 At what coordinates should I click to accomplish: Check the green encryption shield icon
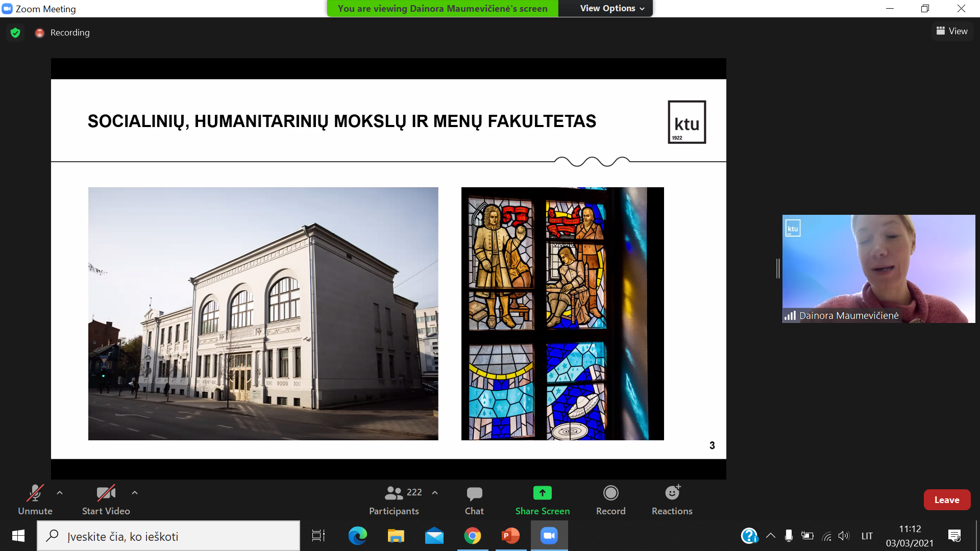click(x=15, y=33)
